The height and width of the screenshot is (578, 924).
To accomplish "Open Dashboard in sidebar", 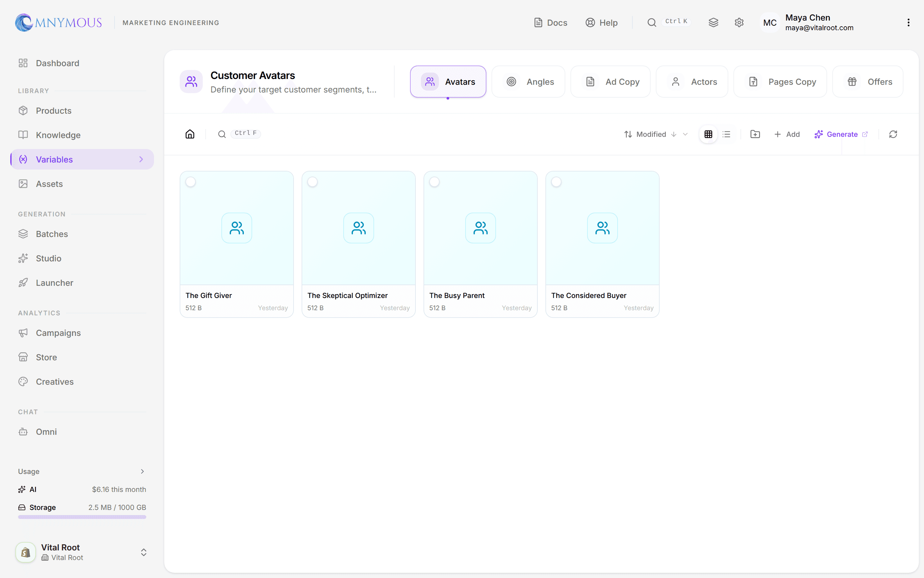I will point(82,63).
